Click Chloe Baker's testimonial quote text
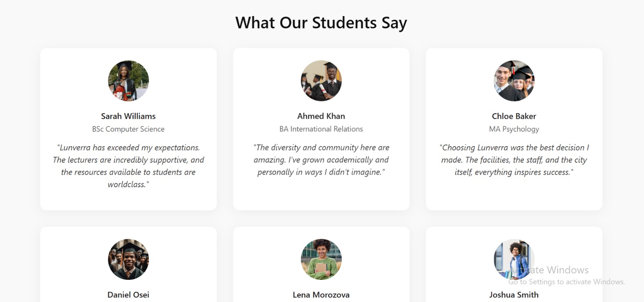Image resolution: width=644 pixels, height=302 pixels. [x=514, y=160]
